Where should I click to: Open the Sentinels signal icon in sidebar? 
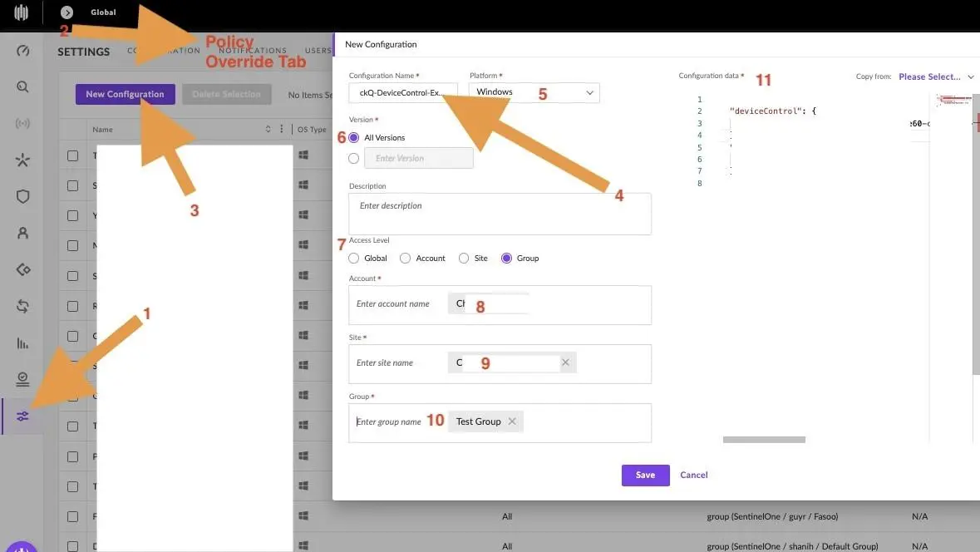[22, 123]
